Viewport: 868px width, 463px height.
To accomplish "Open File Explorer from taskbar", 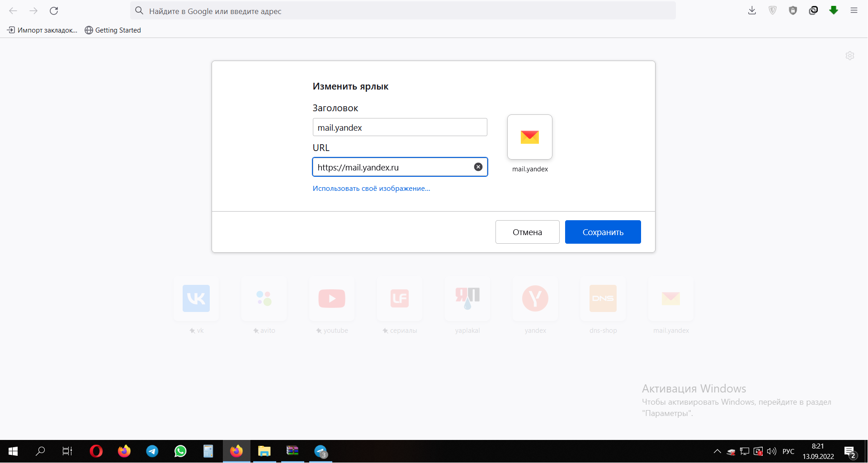I will click(x=264, y=451).
